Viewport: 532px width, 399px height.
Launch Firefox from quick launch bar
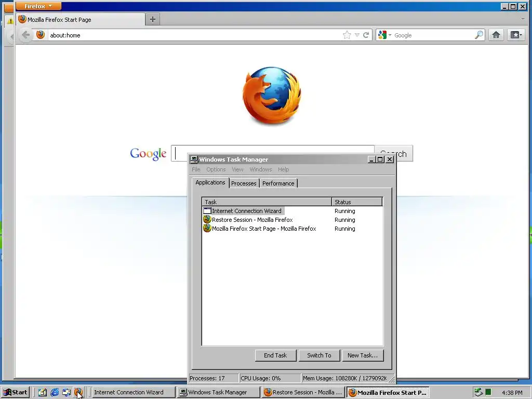(78, 392)
